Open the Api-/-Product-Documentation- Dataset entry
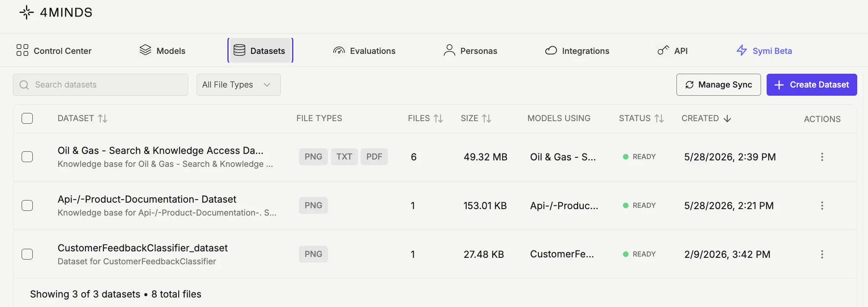 [x=147, y=199]
